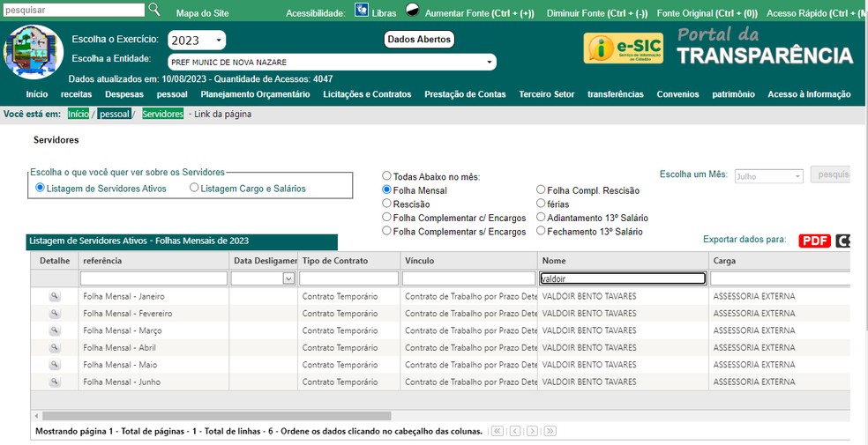The image size is (868, 445).
Task: Click Fonte Original accessibility link
Action: [x=707, y=13]
